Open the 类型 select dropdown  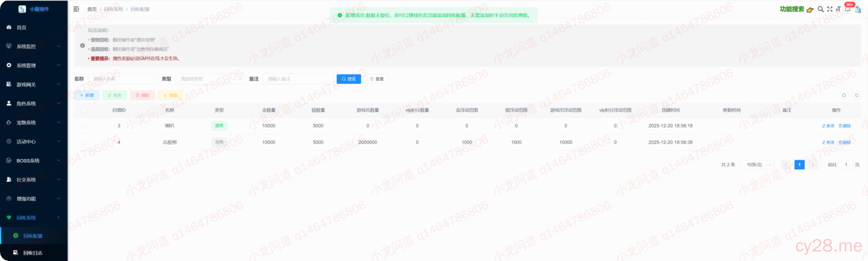(x=210, y=79)
